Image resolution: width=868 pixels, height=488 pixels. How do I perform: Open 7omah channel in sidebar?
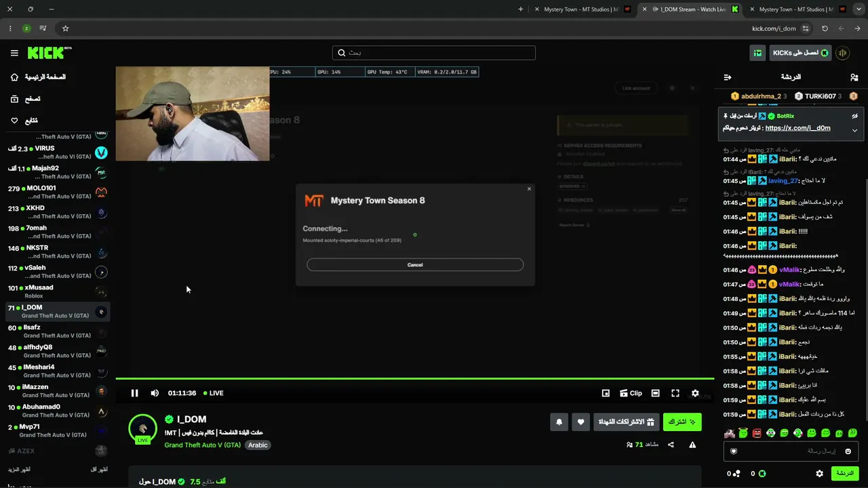coord(57,232)
